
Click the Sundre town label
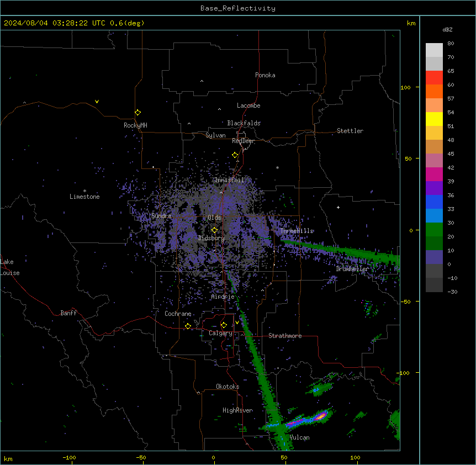point(161,216)
